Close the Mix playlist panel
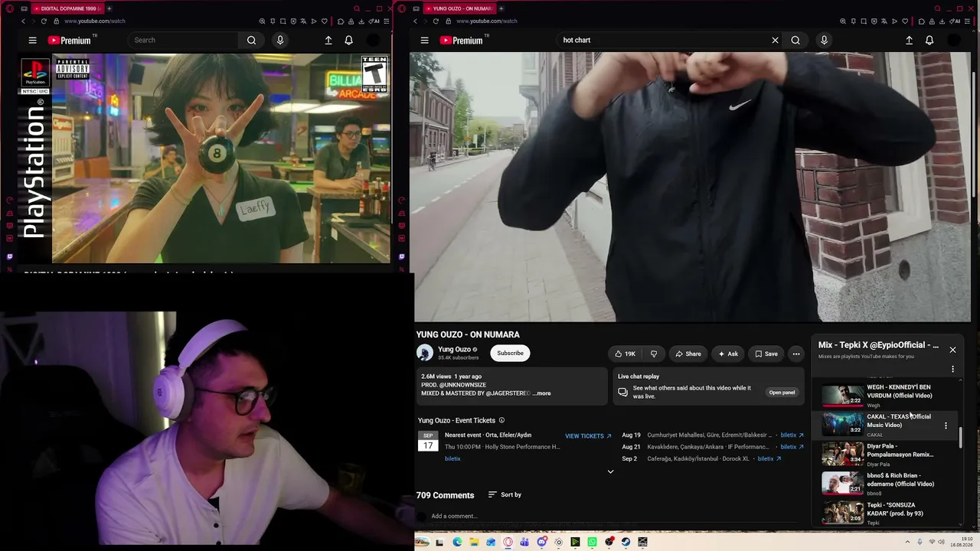 point(952,350)
